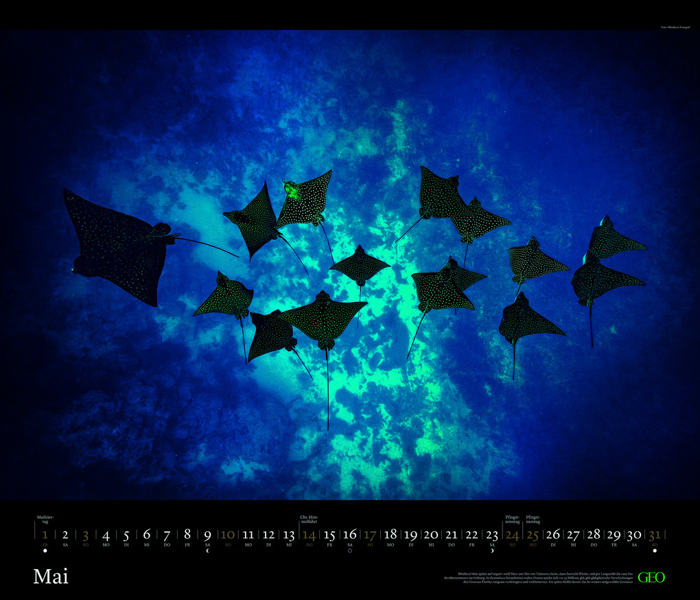Click the moon phase symbol under day 9

(x=207, y=550)
